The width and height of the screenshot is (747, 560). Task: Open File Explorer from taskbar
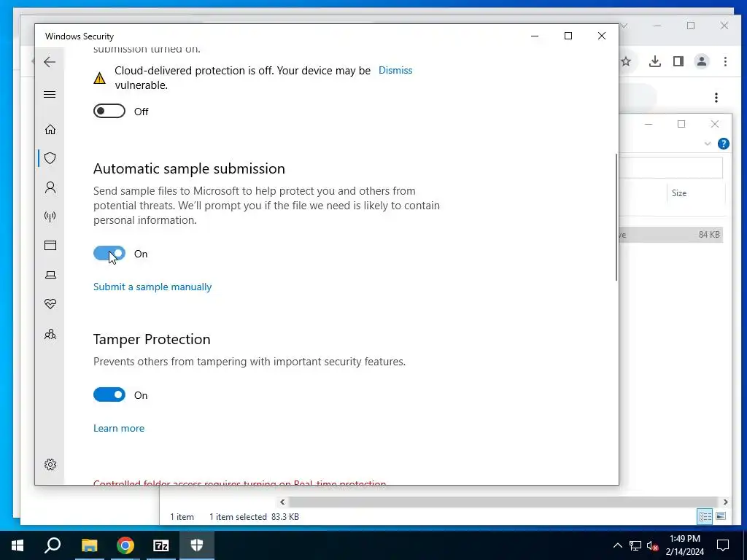pos(89,545)
